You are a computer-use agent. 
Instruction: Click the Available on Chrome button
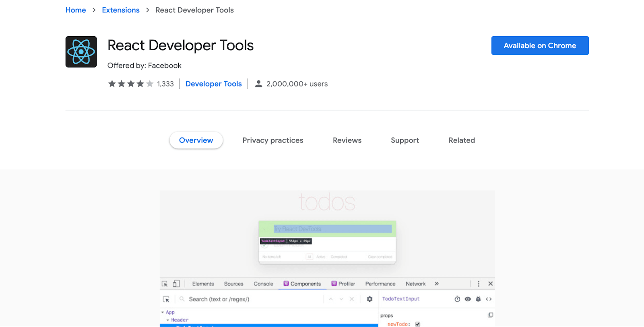[x=540, y=45]
